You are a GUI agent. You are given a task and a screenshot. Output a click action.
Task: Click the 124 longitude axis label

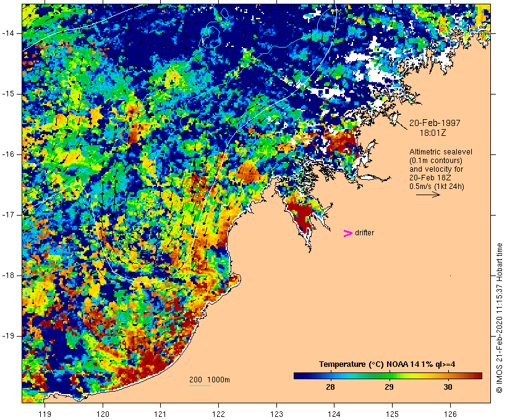tap(334, 414)
